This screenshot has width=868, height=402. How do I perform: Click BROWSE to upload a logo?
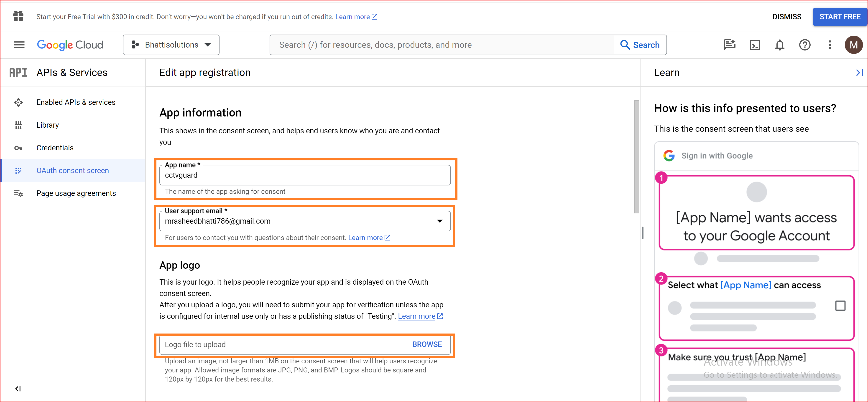coord(426,344)
